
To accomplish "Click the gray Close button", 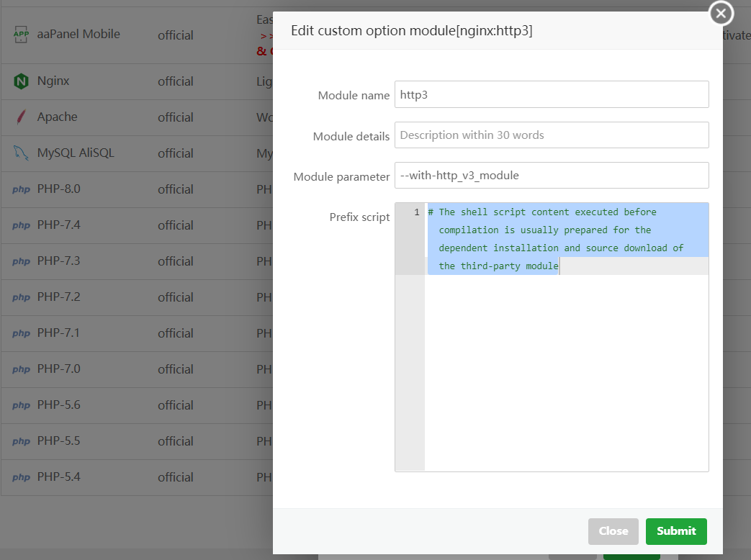I will (x=613, y=530).
